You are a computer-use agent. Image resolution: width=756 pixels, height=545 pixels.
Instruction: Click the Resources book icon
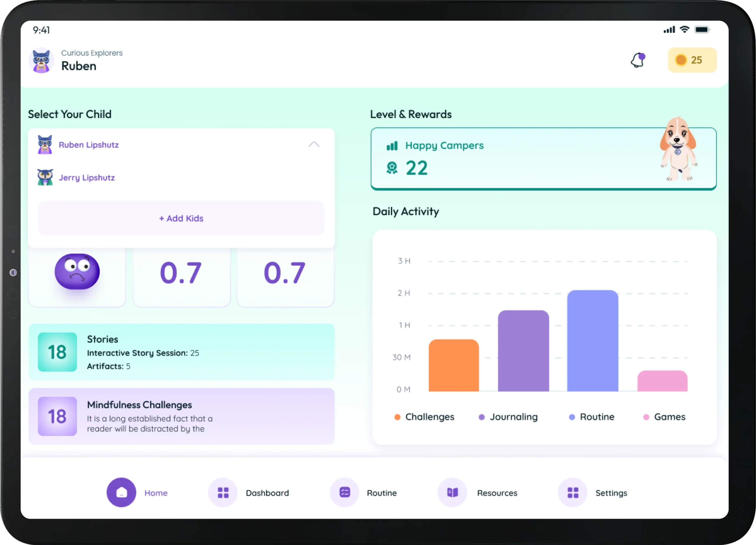click(452, 492)
